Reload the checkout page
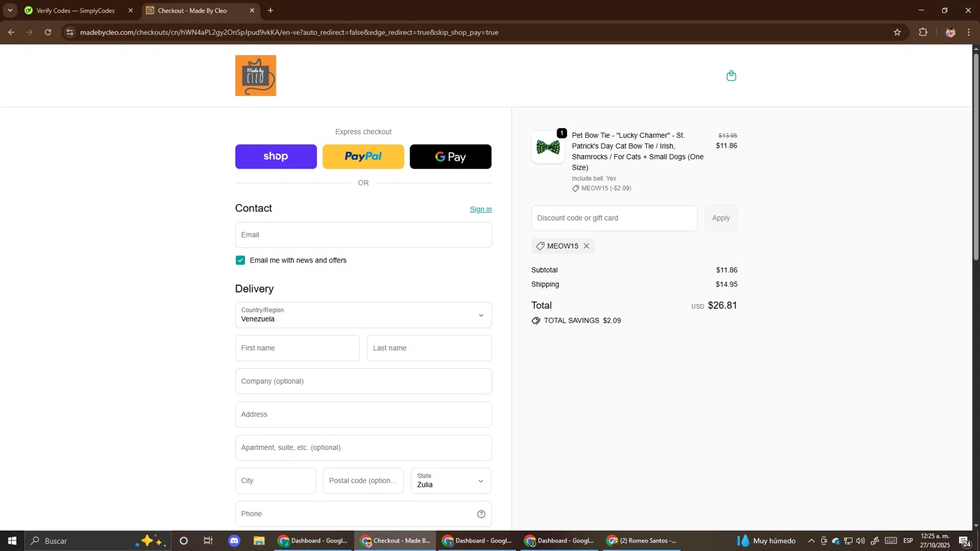 coord(48,32)
